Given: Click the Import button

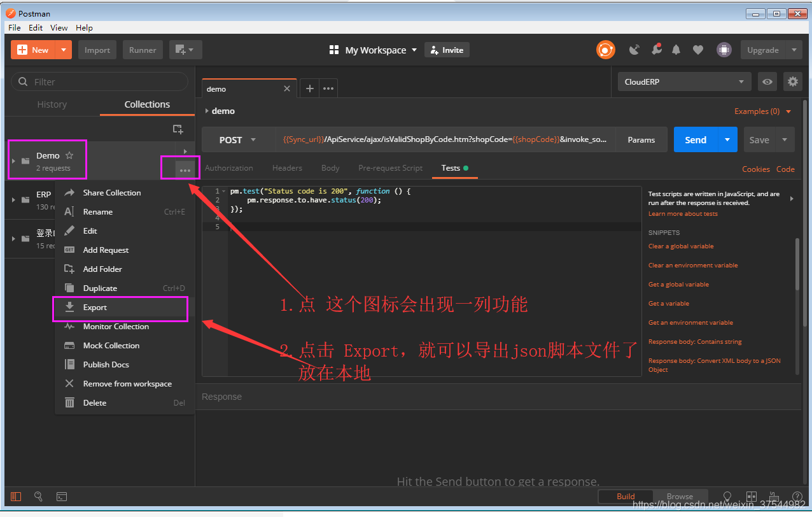Looking at the screenshot, I should (97, 50).
